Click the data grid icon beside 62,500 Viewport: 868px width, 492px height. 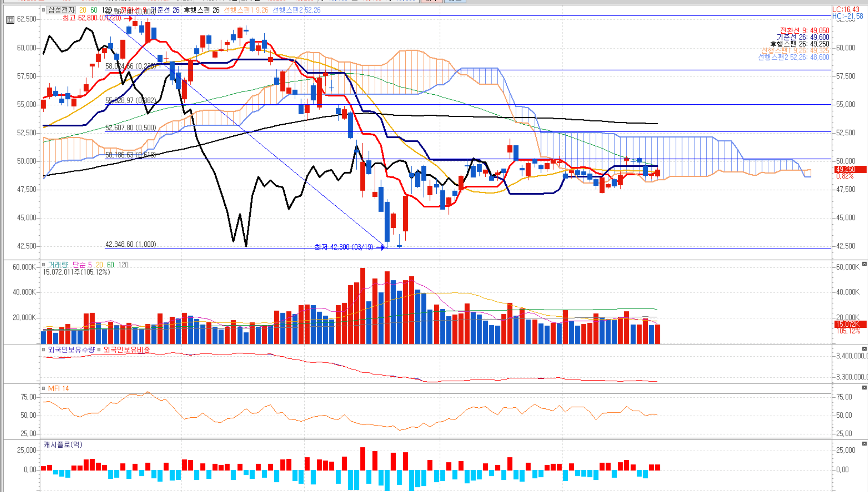tap(10, 20)
